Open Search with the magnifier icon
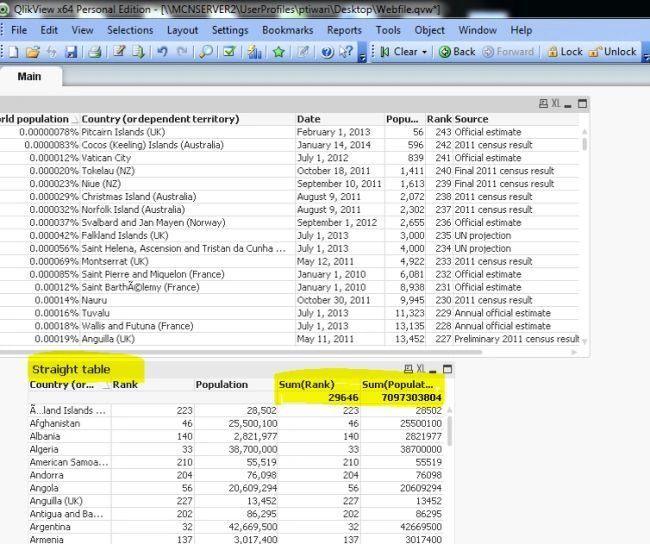 pos(206,52)
